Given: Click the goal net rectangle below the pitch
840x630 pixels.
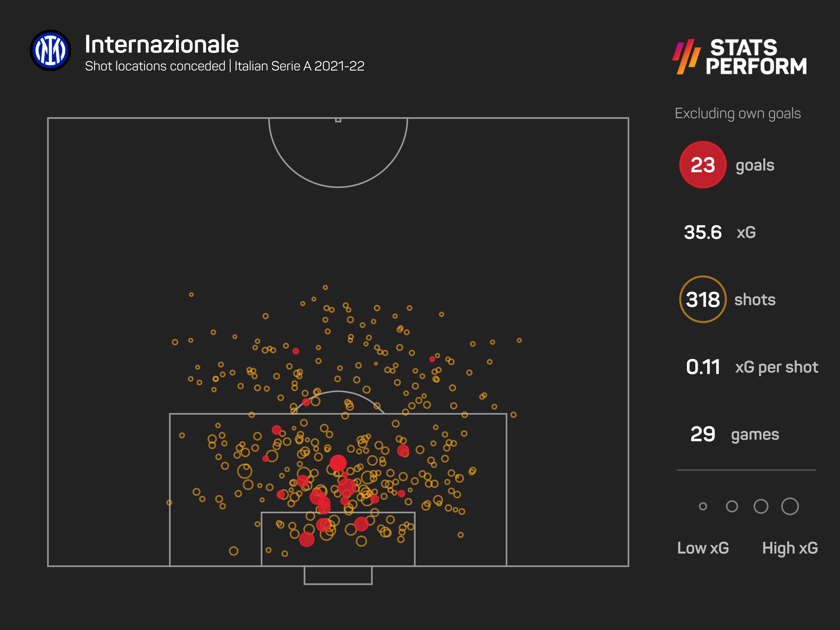Looking at the screenshot, I should click(x=338, y=575).
